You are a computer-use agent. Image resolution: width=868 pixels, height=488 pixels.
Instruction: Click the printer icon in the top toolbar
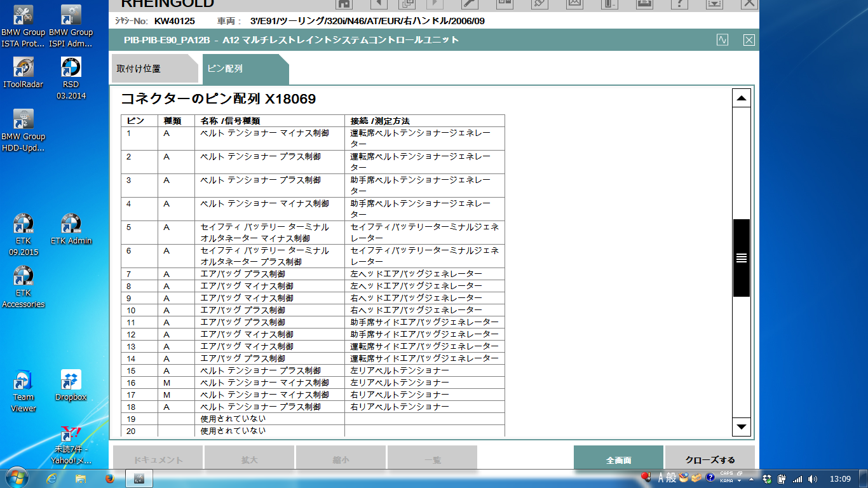click(x=644, y=3)
